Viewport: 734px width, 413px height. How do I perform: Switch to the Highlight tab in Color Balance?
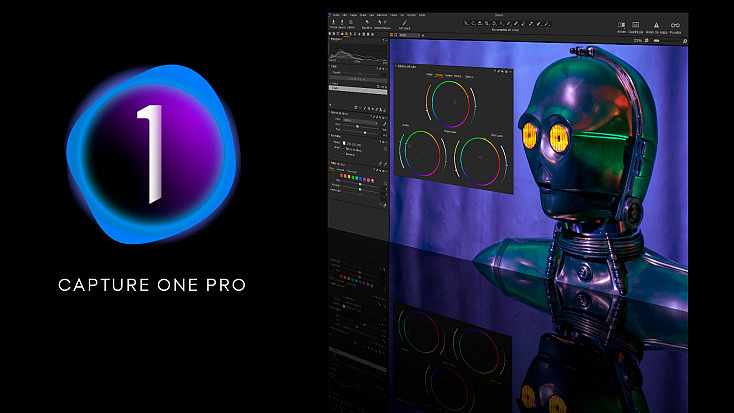(x=469, y=76)
